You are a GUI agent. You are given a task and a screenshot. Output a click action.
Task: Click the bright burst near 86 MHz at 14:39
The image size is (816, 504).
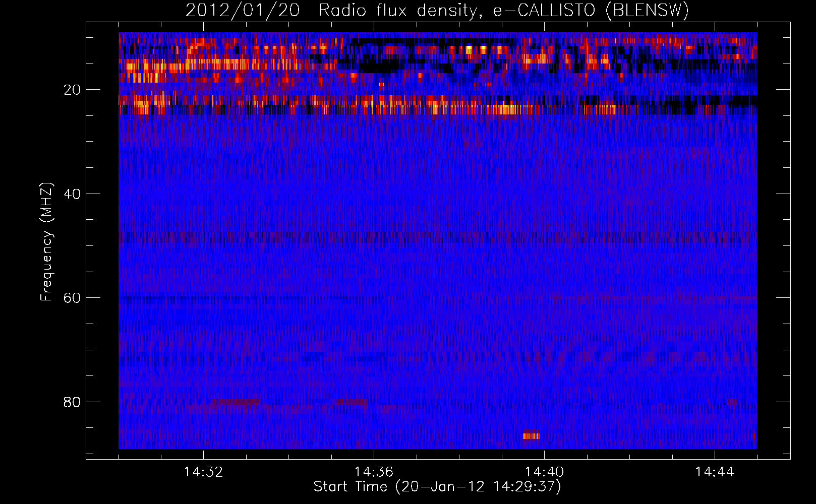(x=531, y=435)
